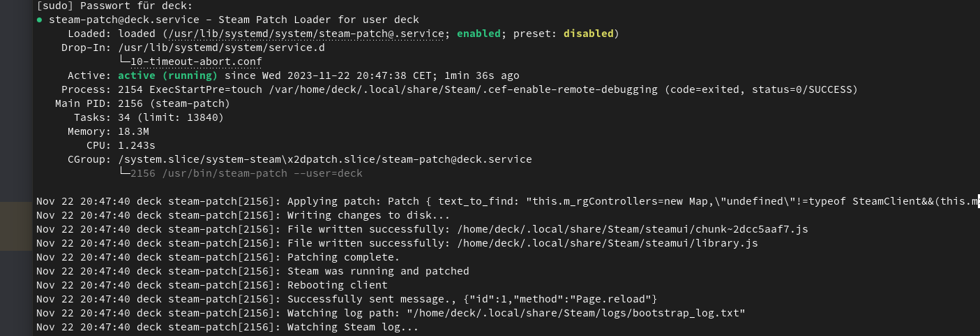The image size is (980, 336).
Task: Click the green "enabled" status word
Action: (x=478, y=34)
